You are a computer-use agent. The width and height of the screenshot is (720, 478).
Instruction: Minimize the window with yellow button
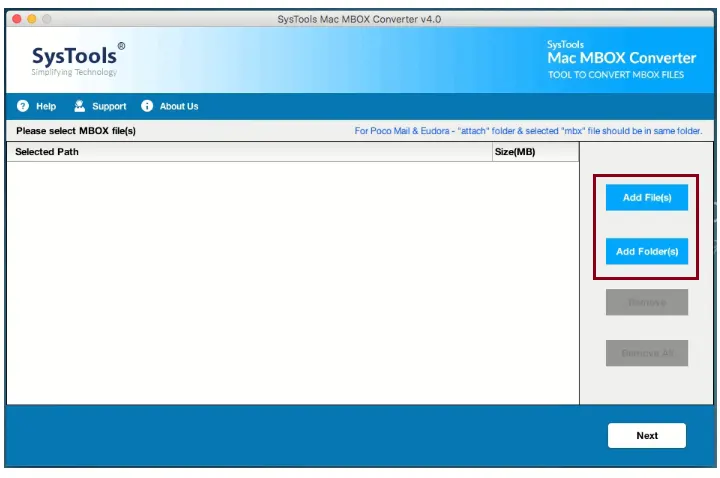(x=32, y=19)
